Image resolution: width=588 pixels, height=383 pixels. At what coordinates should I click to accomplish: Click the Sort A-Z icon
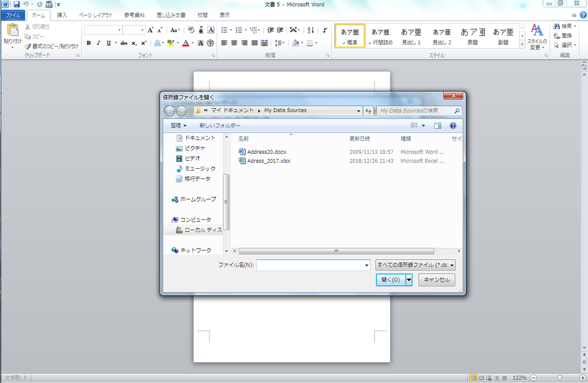click(311, 30)
